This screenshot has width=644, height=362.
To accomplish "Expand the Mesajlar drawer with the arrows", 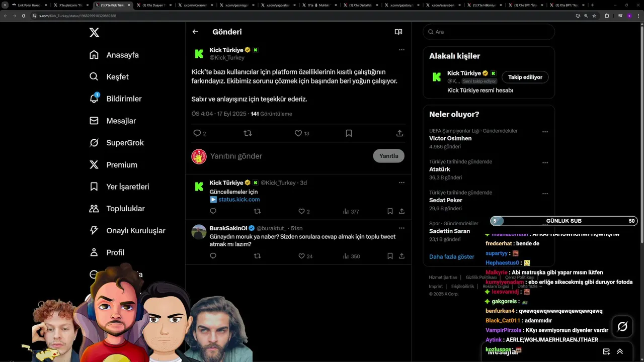I will (x=620, y=351).
